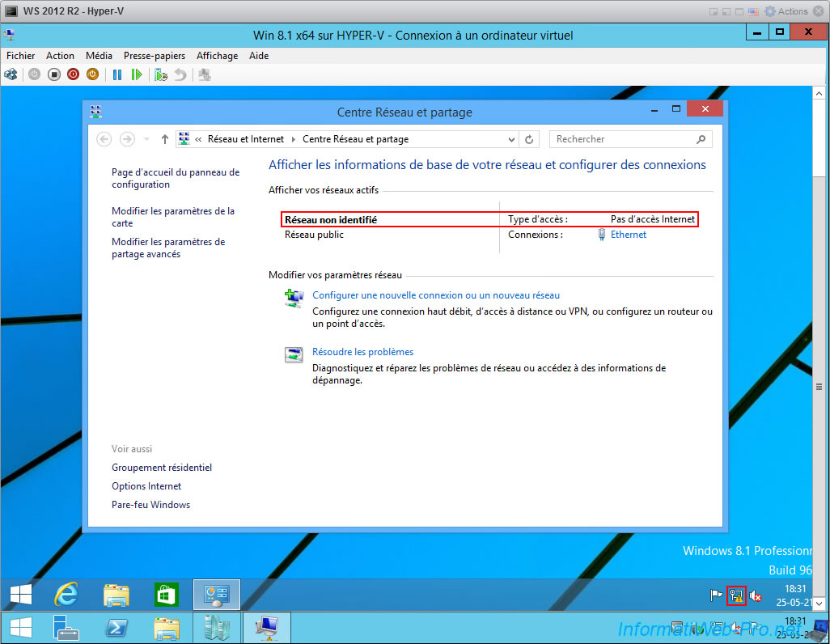This screenshot has height=644, width=830.
Task: Open host taskbar File Explorer
Action: [167, 628]
